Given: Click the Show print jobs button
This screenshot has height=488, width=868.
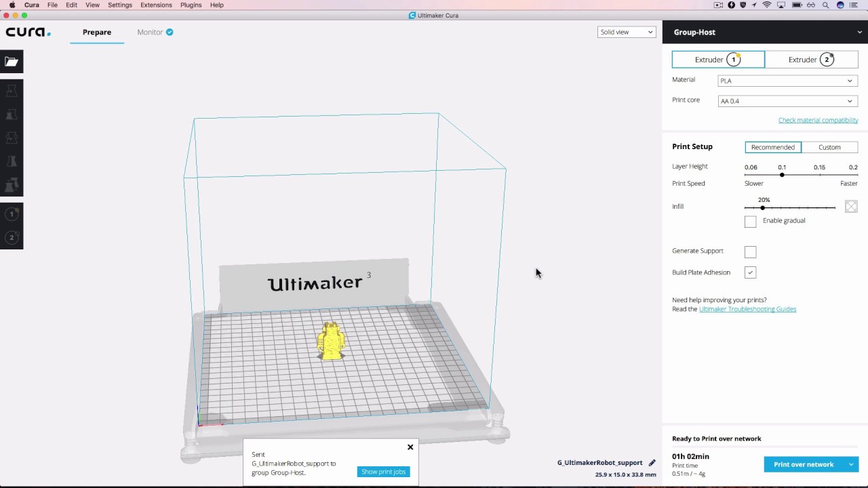Looking at the screenshot, I should pos(384,472).
